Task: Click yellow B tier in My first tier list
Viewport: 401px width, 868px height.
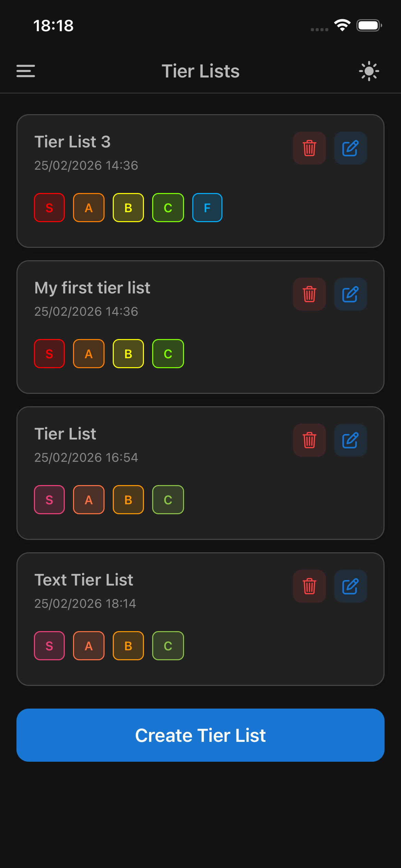Action: pyautogui.click(x=128, y=354)
